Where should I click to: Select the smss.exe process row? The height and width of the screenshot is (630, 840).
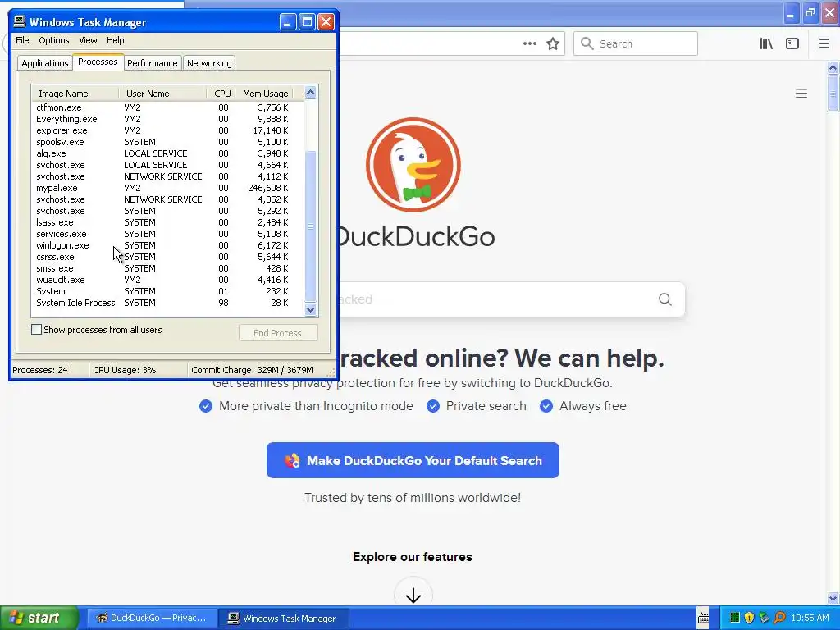click(167, 268)
